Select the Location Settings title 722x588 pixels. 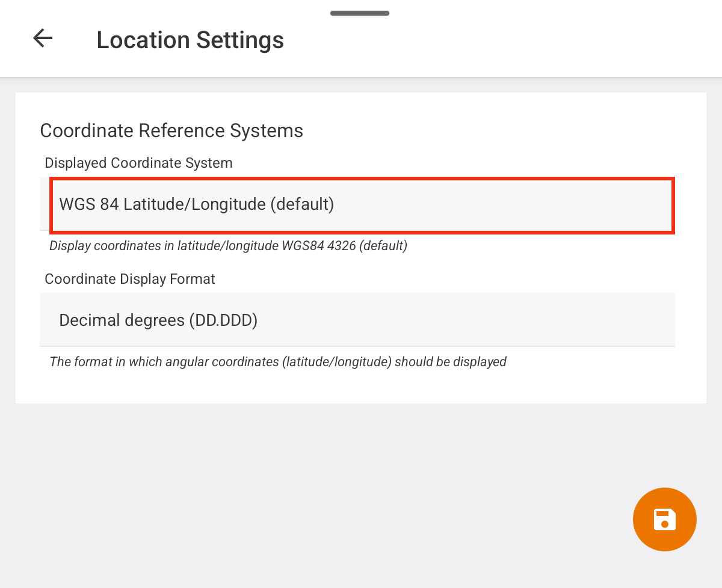(x=190, y=40)
